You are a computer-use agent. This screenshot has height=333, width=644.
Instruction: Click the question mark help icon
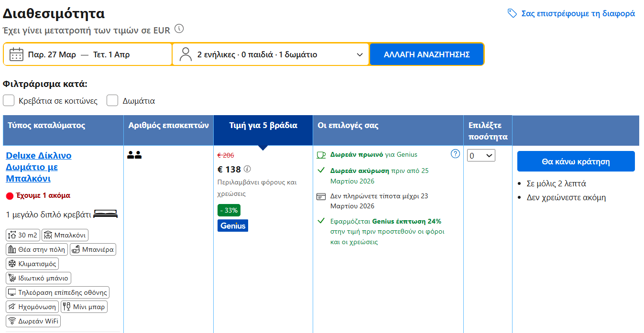(x=455, y=154)
